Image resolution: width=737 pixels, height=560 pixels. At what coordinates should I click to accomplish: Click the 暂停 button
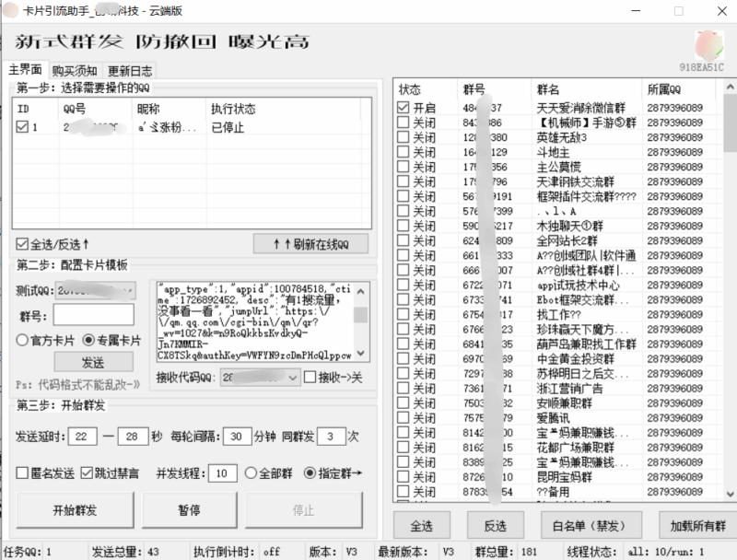pos(190,510)
